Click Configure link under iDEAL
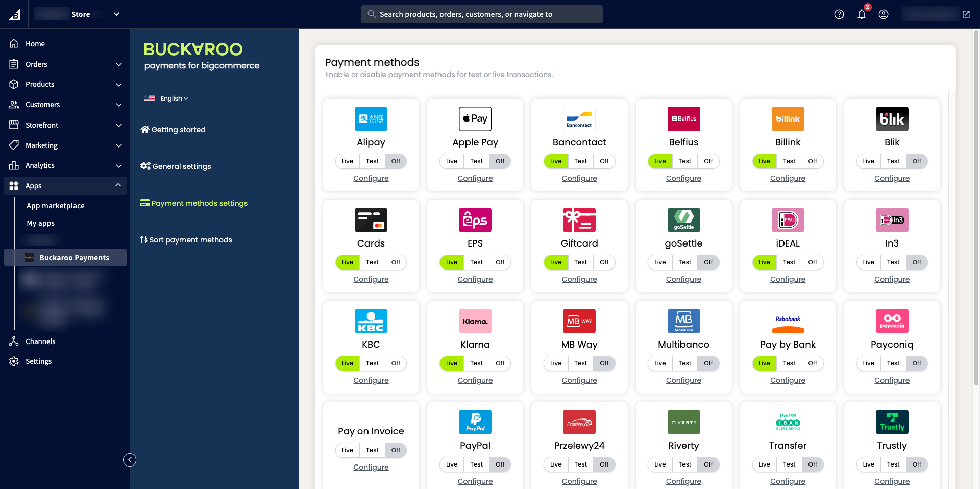The width and height of the screenshot is (980, 489). pos(788,279)
